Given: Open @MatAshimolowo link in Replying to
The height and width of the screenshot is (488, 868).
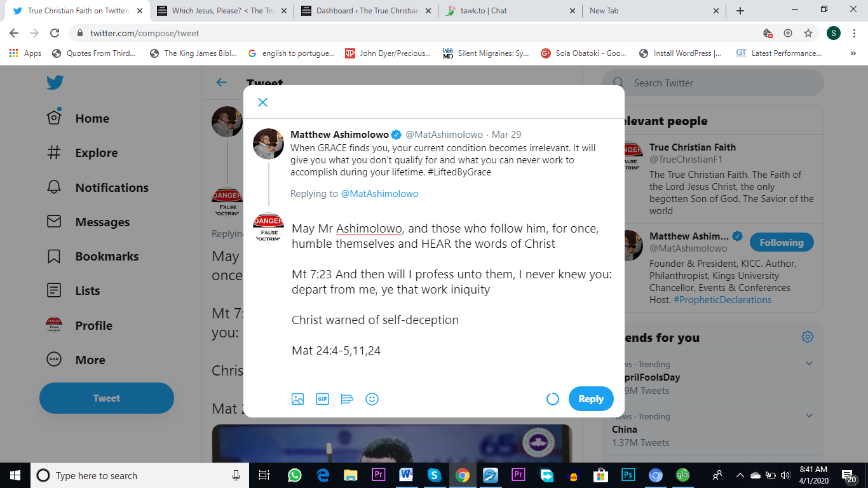Looking at the screenshot, I should [x=379, y=194].
